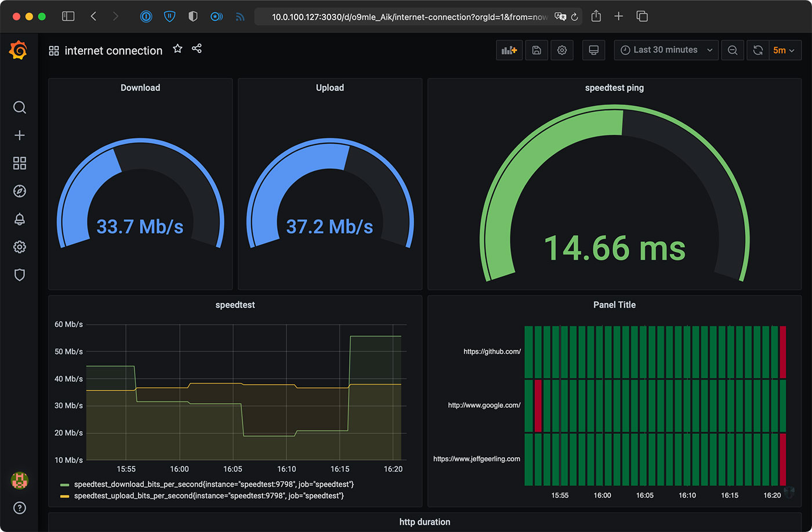Refresh the dashboard
Viewport: 812px width, 532px height.
pos(757,50)
